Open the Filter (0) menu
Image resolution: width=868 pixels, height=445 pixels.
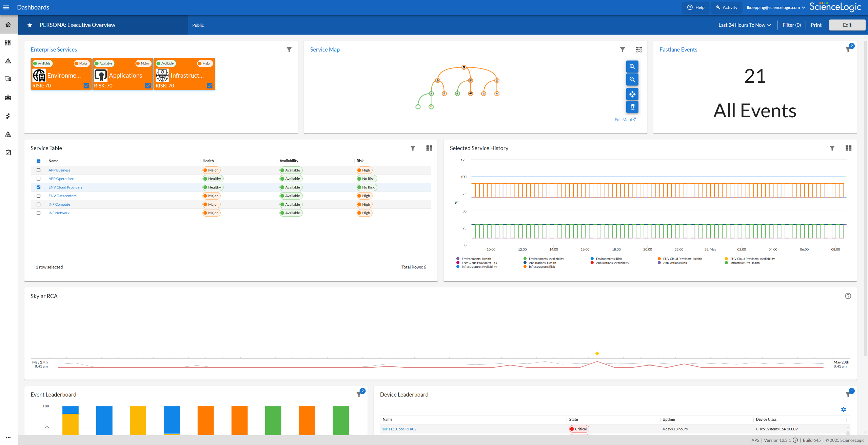tap(791, 25)
